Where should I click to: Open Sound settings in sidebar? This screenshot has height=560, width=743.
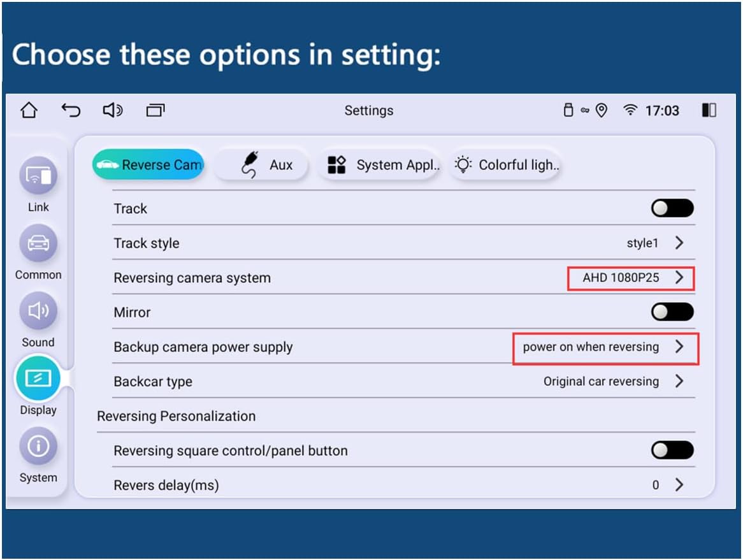(x=38, y=311)
